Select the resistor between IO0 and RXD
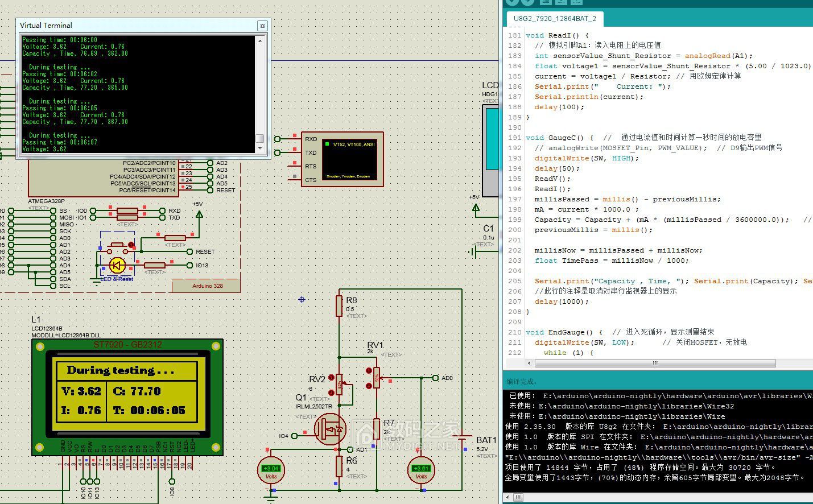Viewport: 813px width, 504px height. coord(127,211)
